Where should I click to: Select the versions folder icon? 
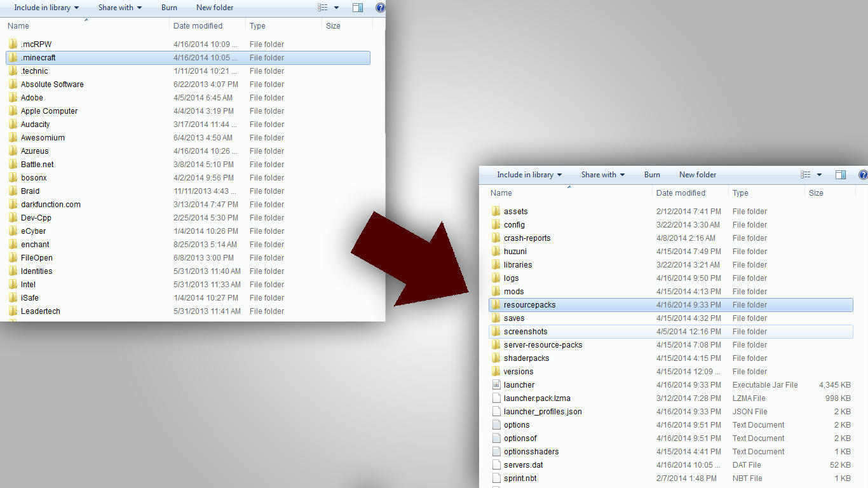(496, 371)
